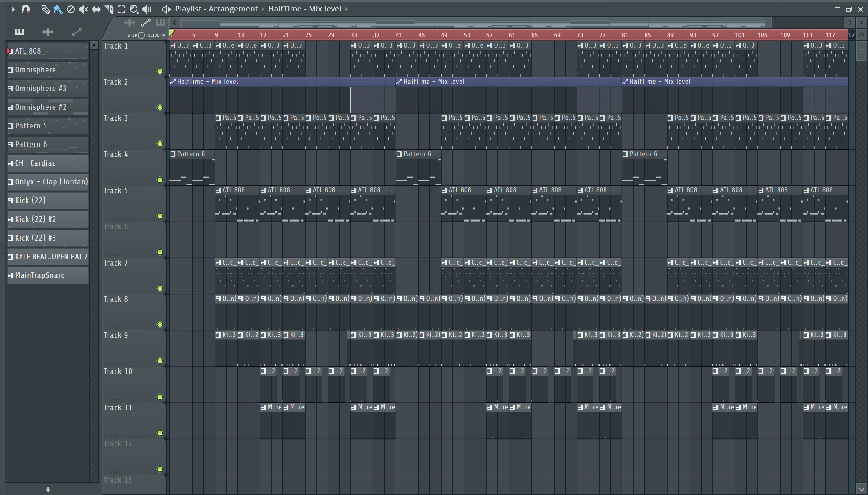This screenshot has height=495, width=868.
Task: Mute Track 1 with its green LED
Action: [160, 71]
